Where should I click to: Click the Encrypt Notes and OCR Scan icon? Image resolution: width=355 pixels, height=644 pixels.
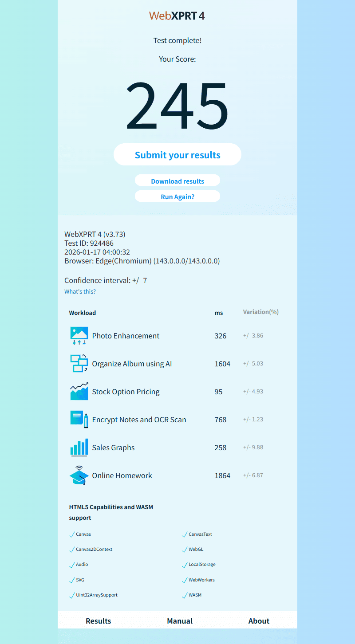[79, 420]
